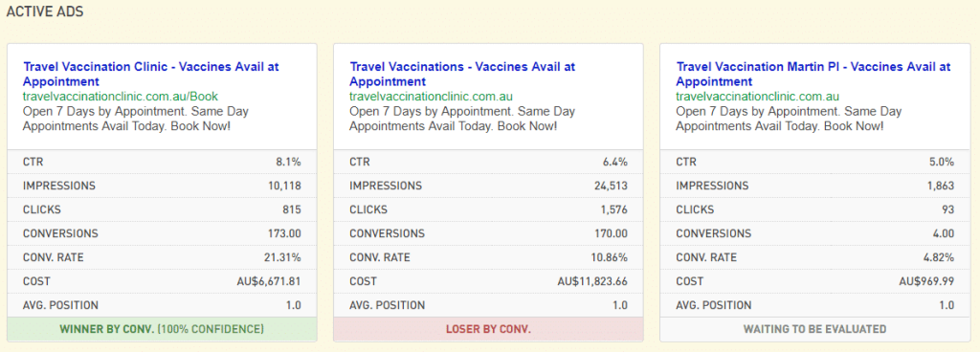Click the 93 Clicks row in third ad
The image size is (980, 352).
click(x=815, y=209)
